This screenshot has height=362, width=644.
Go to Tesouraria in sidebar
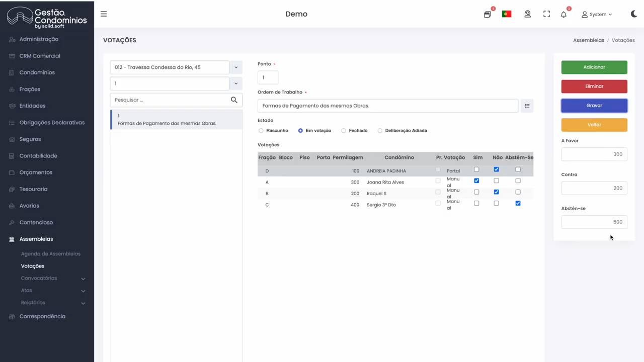[33, 189]
